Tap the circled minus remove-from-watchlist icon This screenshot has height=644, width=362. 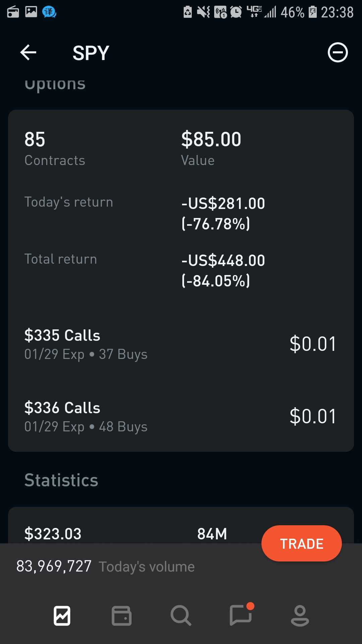click(x=338, y=52)
